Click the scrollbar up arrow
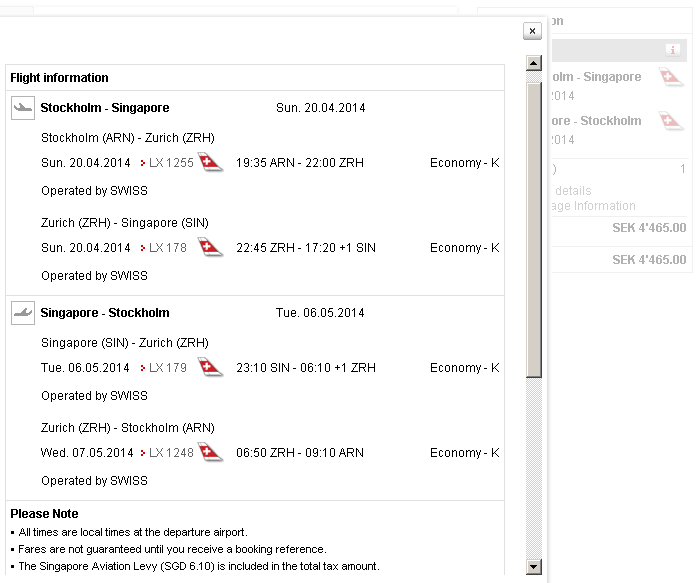698x583 pixels. (534, 64)
